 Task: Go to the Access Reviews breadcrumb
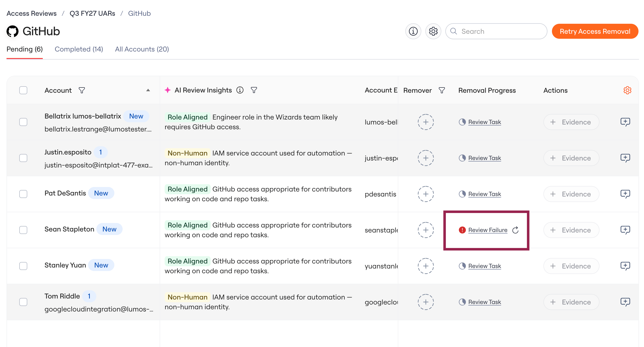[32, 13]
